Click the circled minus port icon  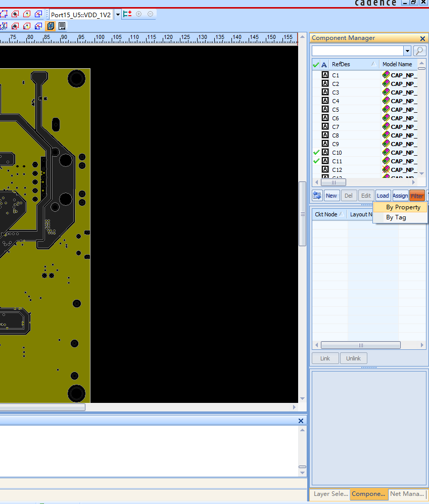point(151,14)
